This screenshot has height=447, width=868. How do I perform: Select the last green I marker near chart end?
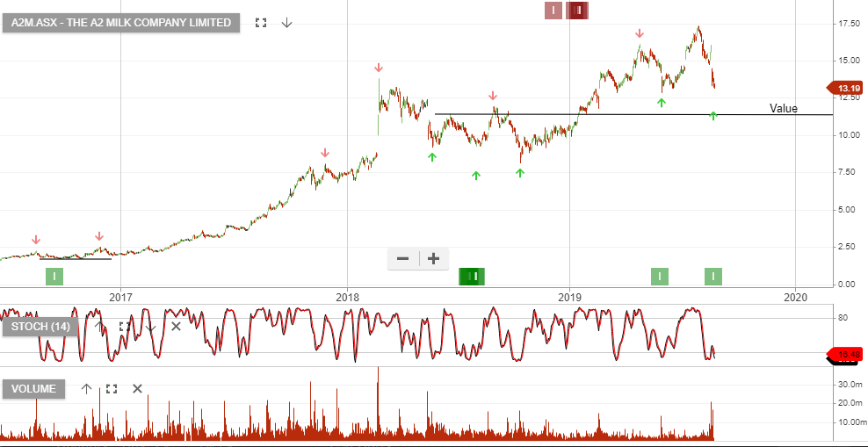point(713,276)
